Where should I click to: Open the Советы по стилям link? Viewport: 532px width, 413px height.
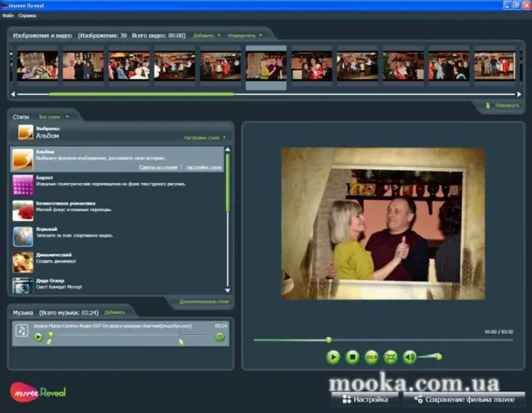tap(158, 167)
